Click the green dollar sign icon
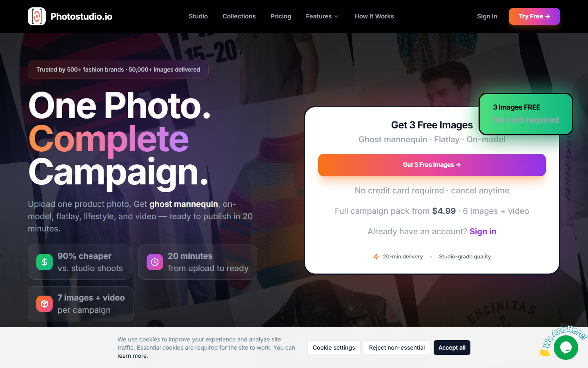This screenshot has width=588, height=368. (45, 262)
